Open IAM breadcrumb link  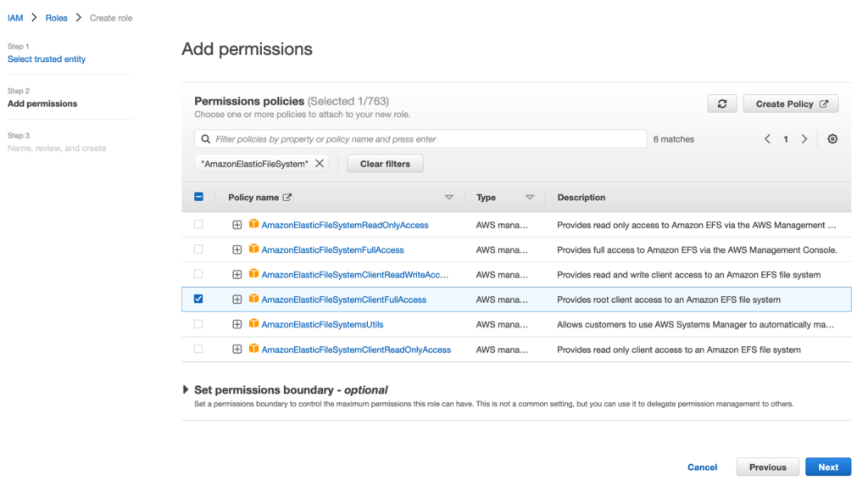[x=15, y=18]
